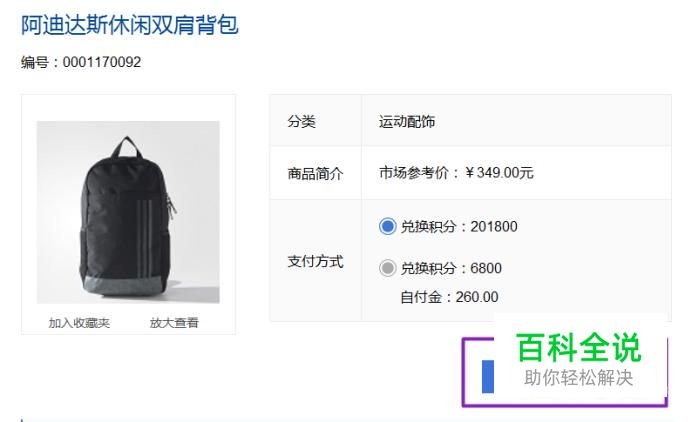Click the 加入收藏夹 link
The image size is (692, 422).
(x=79, y=323)
